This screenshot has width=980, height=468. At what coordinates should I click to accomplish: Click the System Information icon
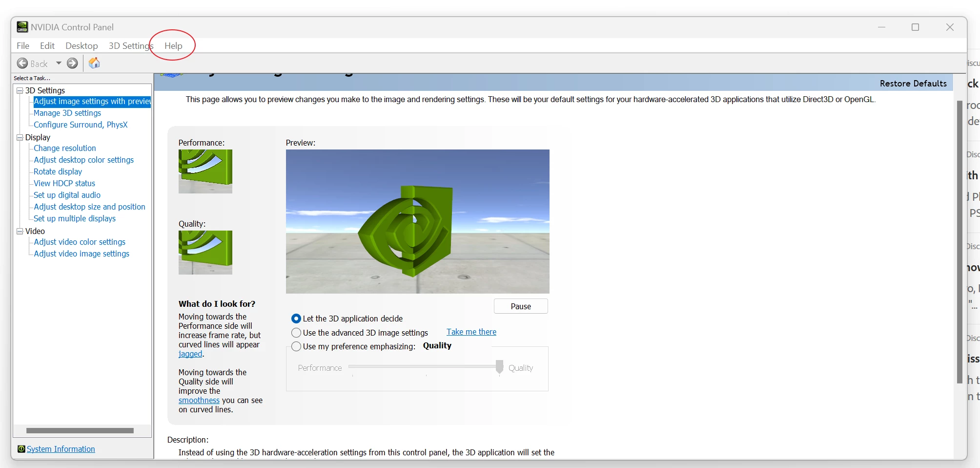tap(21, 449)
